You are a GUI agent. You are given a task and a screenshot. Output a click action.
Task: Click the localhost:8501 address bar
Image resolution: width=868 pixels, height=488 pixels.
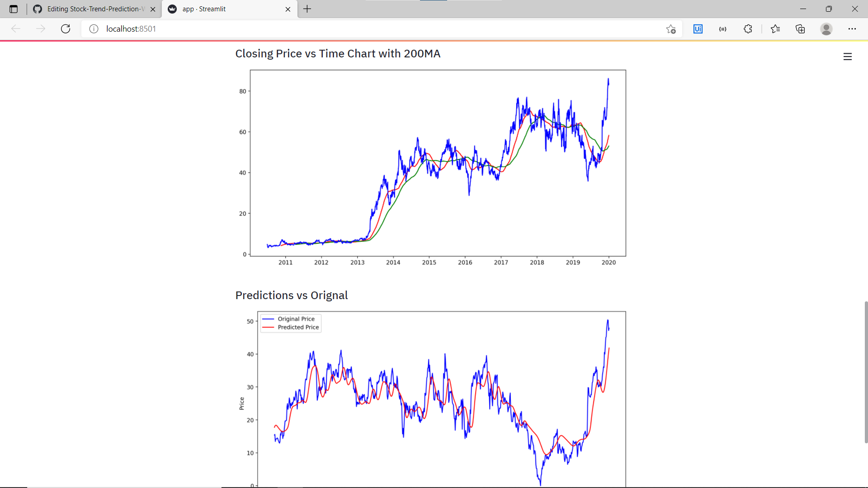362,29
